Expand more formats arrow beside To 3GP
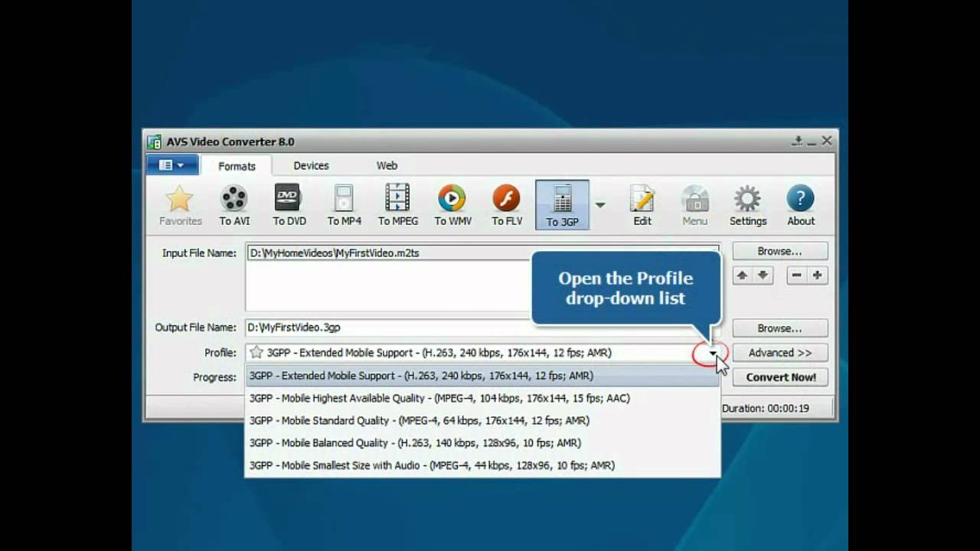The width and height of the screenshot is (980, 551). (x=600, y=205)
